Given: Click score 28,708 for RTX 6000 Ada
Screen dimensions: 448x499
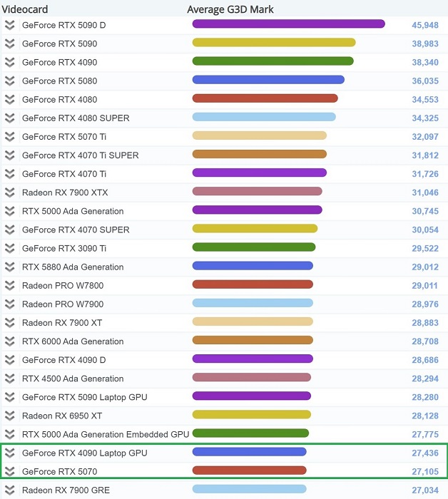Looking at the screenshot, I should tap(425, 341).
